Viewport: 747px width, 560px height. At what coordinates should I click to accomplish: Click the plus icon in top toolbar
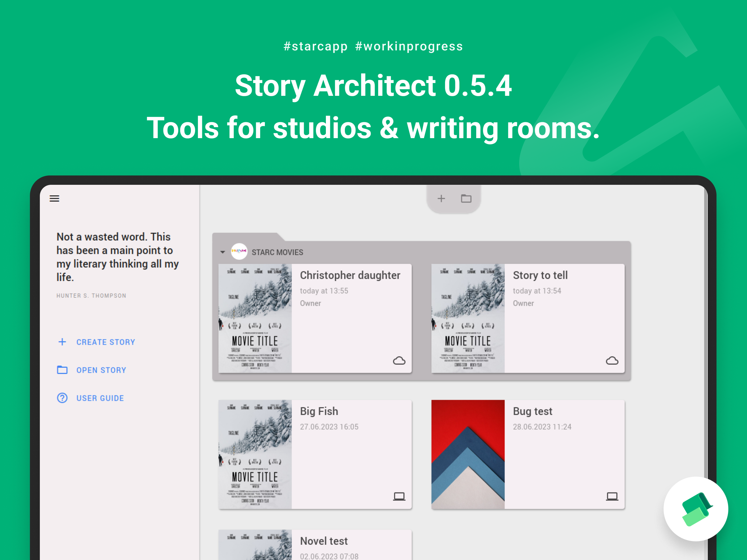click(441, 198)
